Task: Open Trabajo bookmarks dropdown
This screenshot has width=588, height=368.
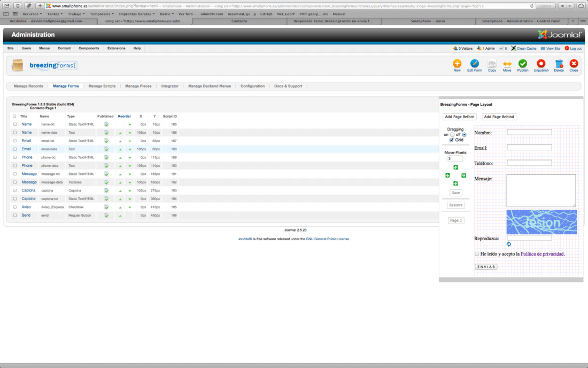Action: [x=76, y=14]
